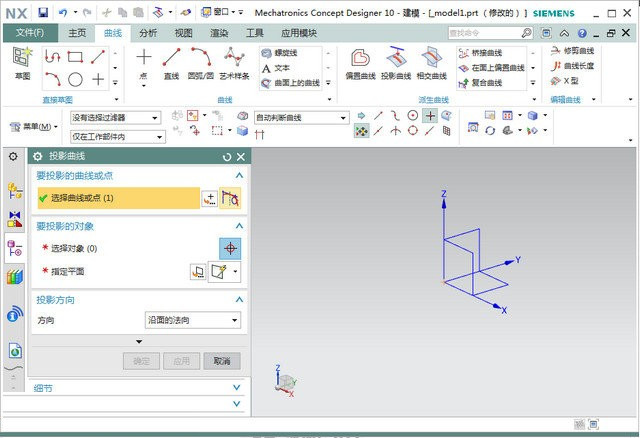The width and height of the screenshot is (640, 438).
Task: Click 曲线长度 curve length
Action: click(x=572, y=66)
